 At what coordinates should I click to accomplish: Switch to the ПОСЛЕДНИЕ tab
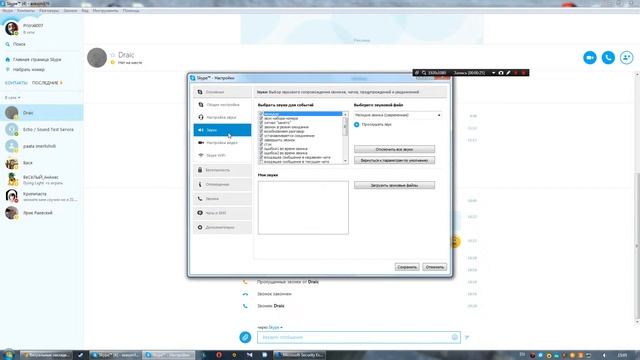tap(45, 83)
